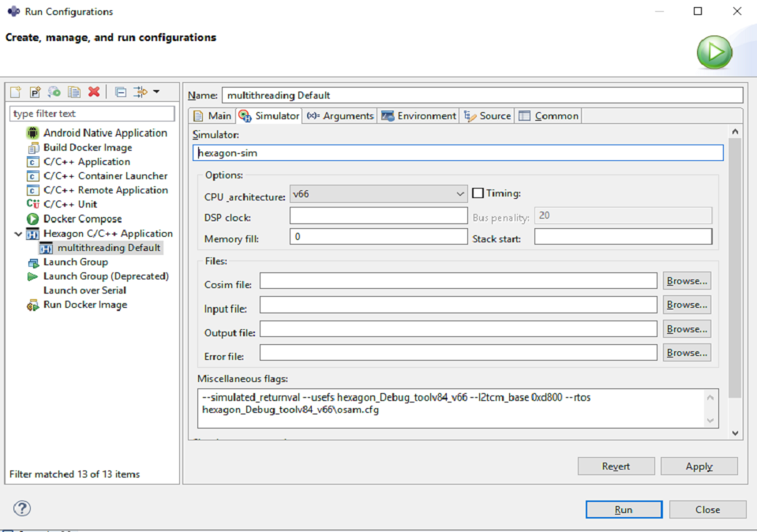
Task: Open the filter options dropdown arrow
Action: 156,92
